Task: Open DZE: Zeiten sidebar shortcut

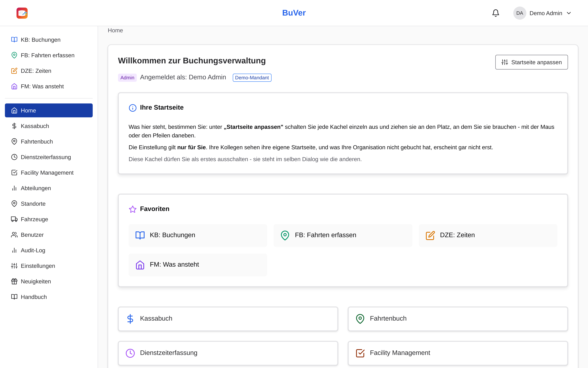Action: 49,71
